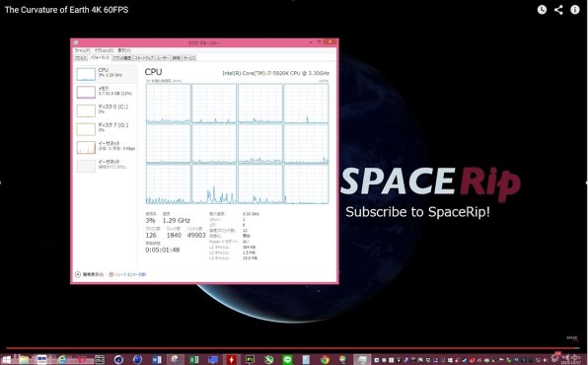Show video info via the 'i' icon
Screen dimensions: 588x365
coord(575,10)
